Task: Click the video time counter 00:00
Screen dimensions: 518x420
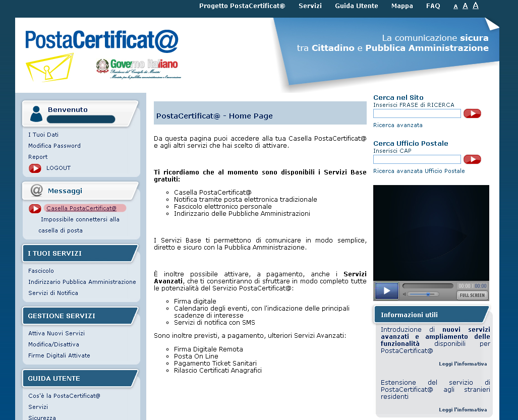Action: click(x=473, y=286)
